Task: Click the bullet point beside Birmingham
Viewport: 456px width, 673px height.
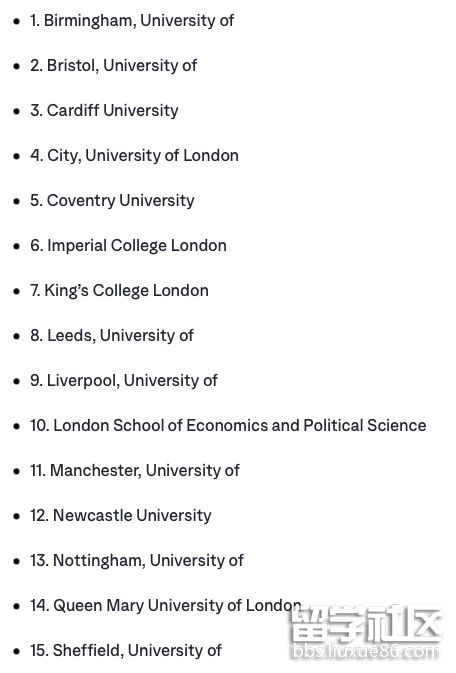Action: click(x=17, y=21)
